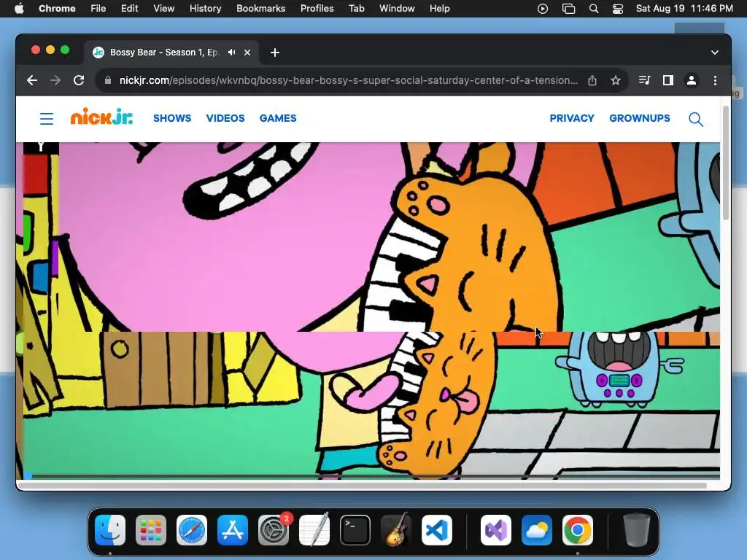Go to Nick Jr. GAMES
This screenshot has width=747, height=560.
coord(278,118)
